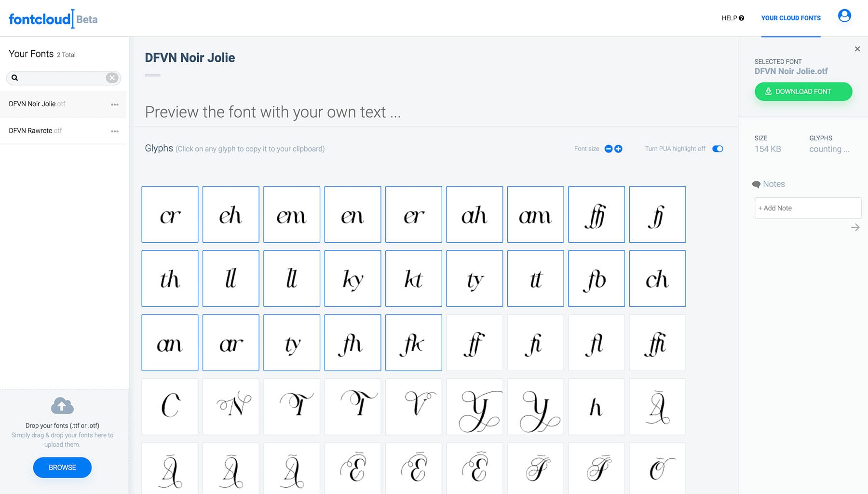Copy the 'em' ligature glyph

point(292,214)
